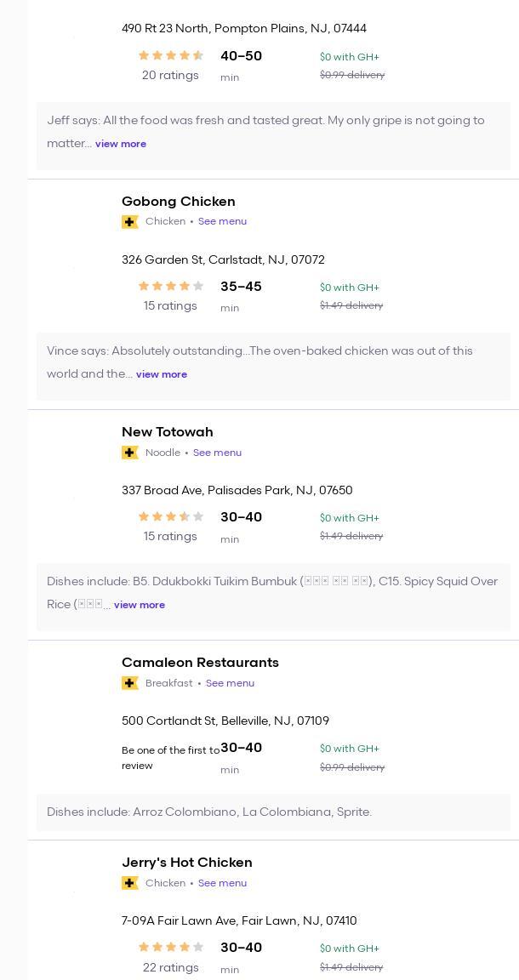This screenshot has width=519, height=980.
Task: Click the GH+ badge under Camaleon Restaurants
Action: 130,683
